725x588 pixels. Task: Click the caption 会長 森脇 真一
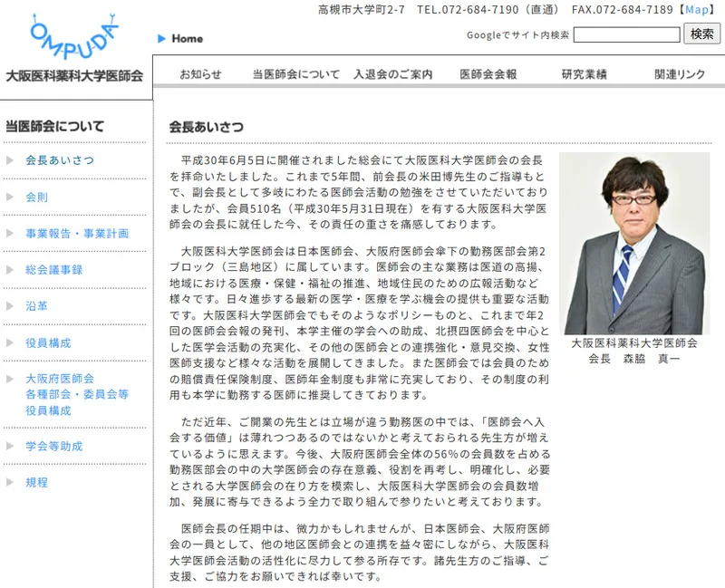(634, 359)
